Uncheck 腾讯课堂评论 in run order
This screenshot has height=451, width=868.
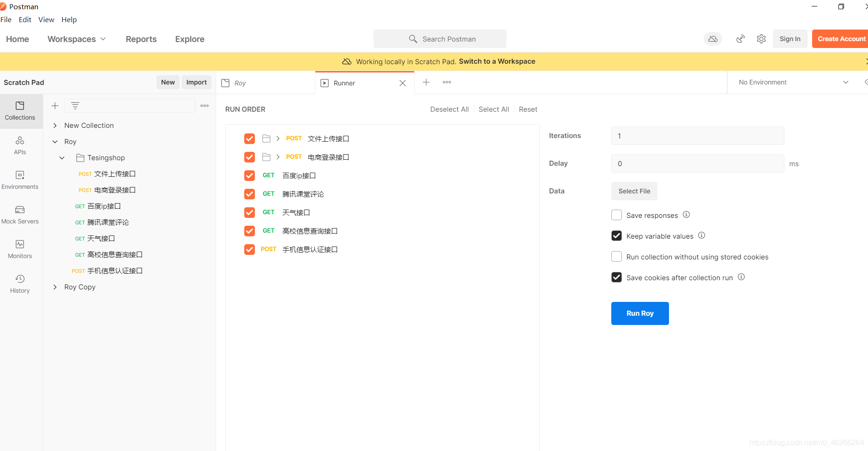click(249, 194)
